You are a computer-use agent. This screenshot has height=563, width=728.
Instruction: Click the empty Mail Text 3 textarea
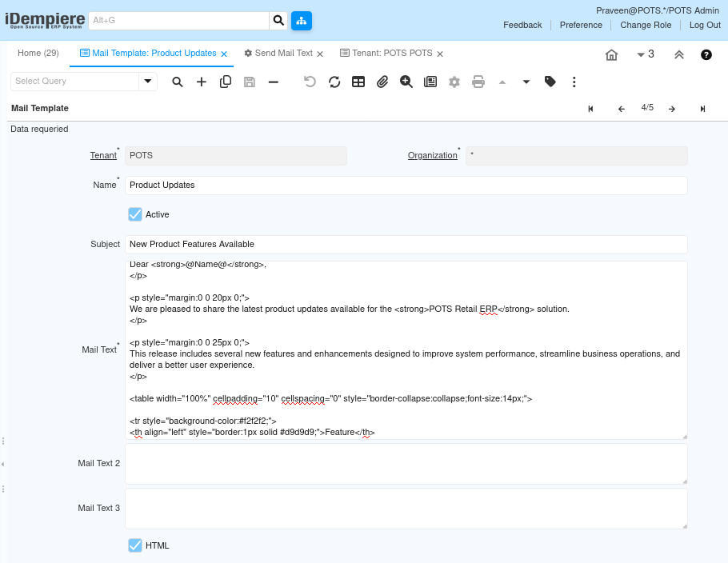406,509
